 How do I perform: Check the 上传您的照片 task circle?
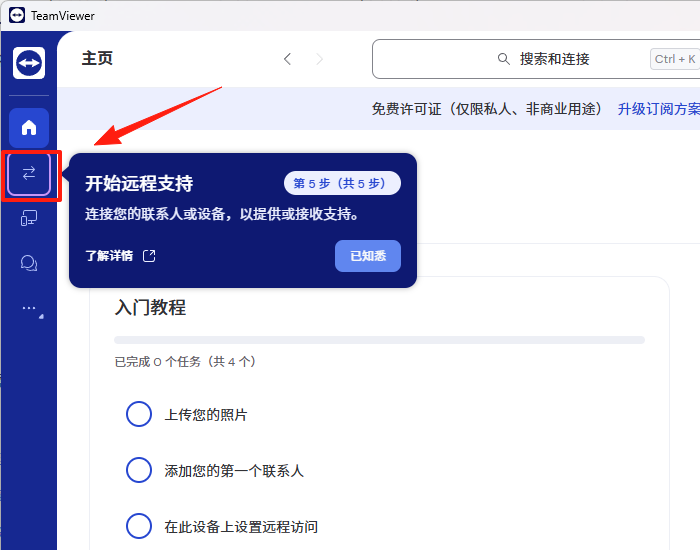(x=139, y=414)
